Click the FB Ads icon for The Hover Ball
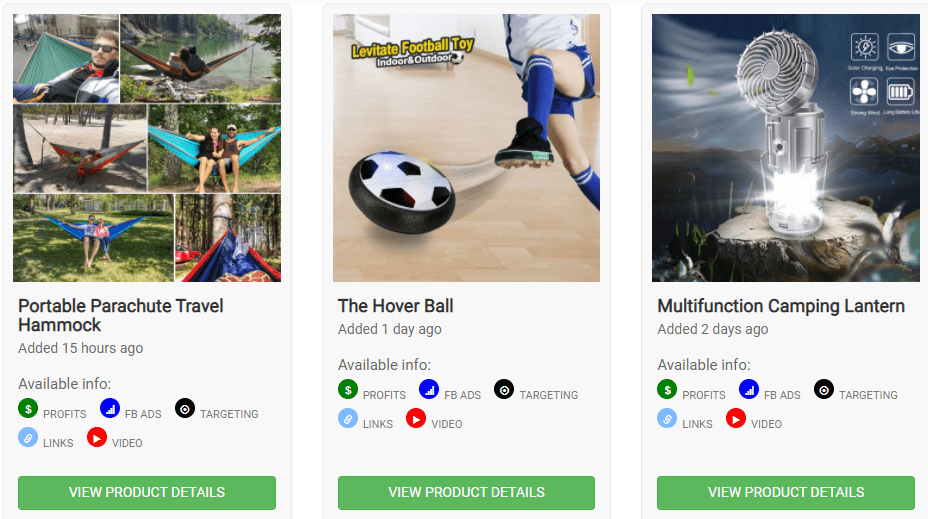The image size is (928, 519). 429,389
